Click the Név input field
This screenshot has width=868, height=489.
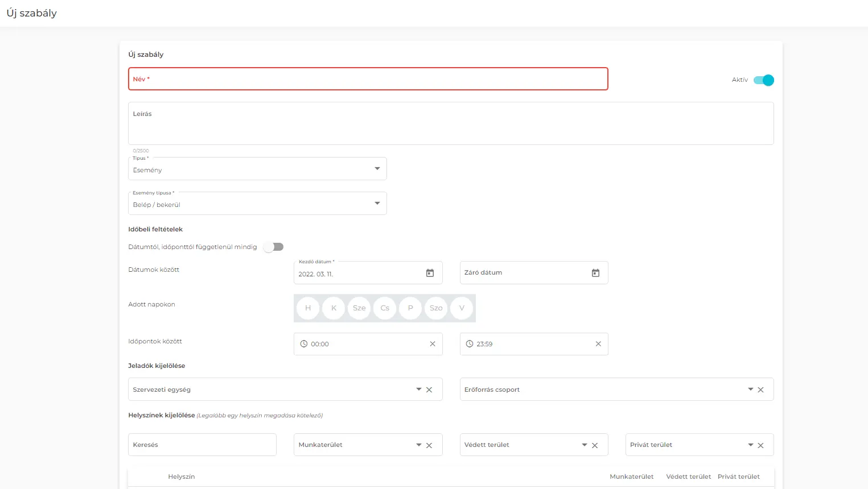coord(368,79)
